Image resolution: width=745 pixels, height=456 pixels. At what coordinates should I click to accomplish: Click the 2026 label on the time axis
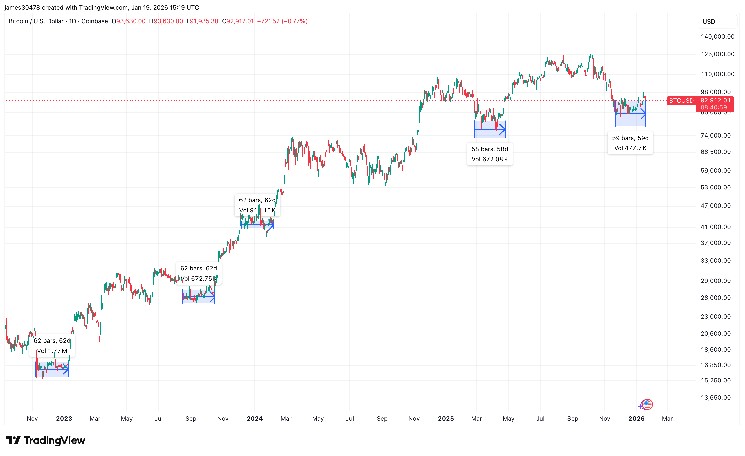636,417
